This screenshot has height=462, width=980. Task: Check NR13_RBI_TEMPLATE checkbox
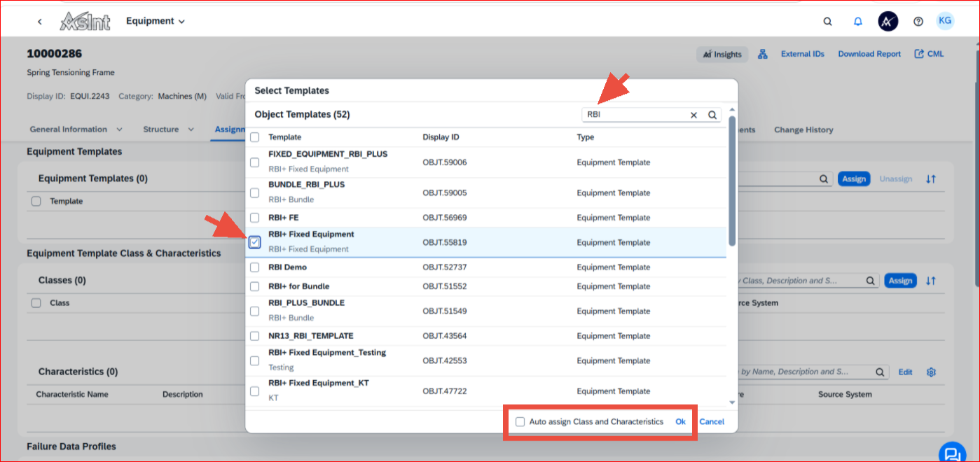(x=255, y=336)
